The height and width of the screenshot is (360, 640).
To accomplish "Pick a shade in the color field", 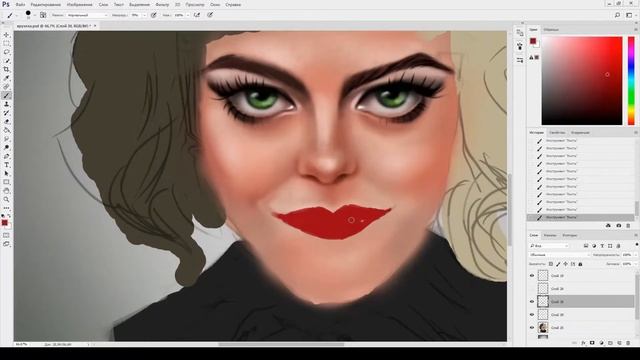I will click(582, 81).
